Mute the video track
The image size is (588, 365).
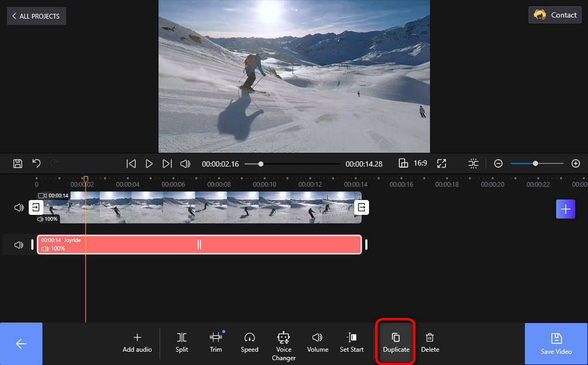[x=19, y=208]
